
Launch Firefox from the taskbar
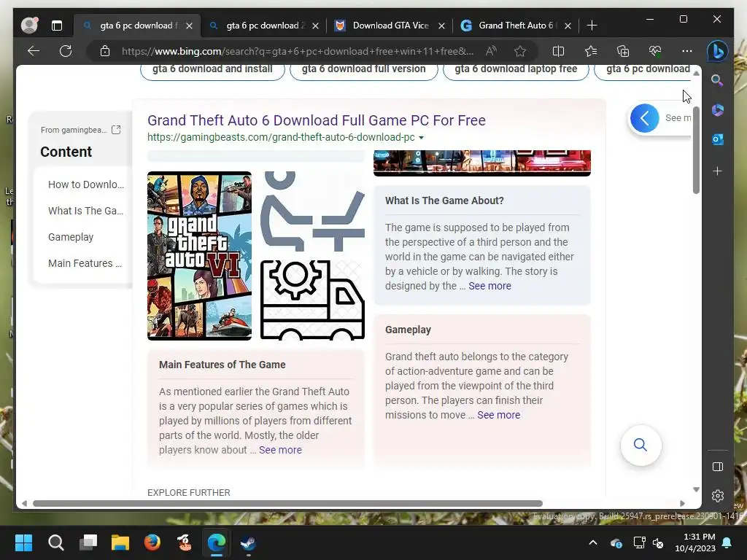click(x=152, y=542)
